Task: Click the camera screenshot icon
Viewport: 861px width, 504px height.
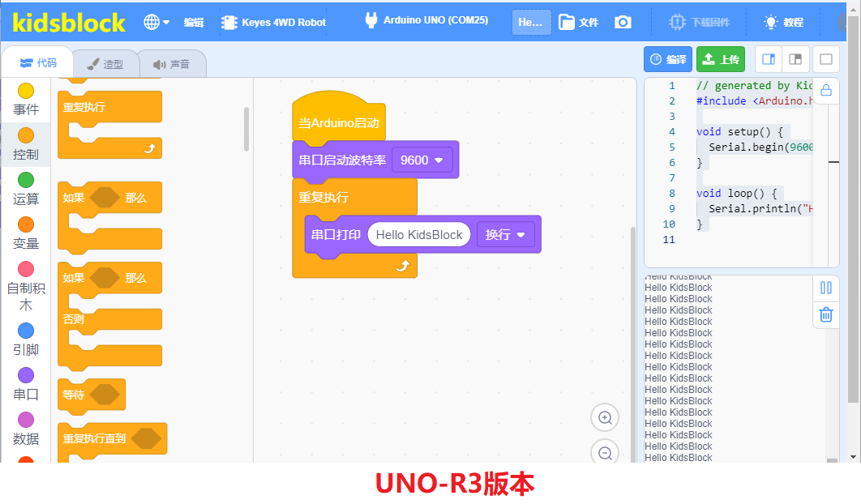Action: 623,22
